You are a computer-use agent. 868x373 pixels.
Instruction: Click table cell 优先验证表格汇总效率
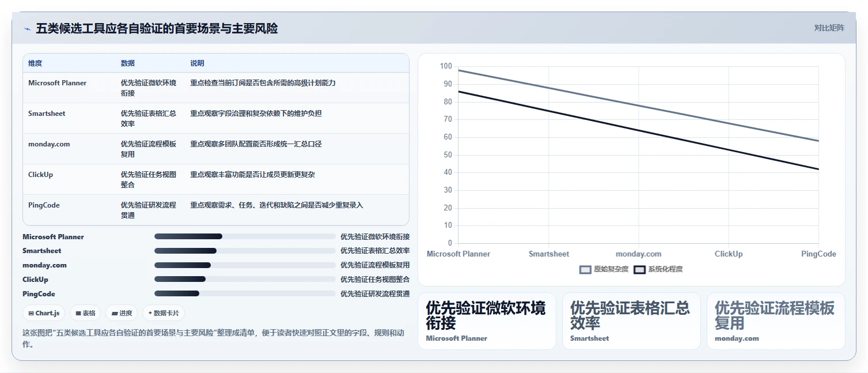[x=149, y=118]
